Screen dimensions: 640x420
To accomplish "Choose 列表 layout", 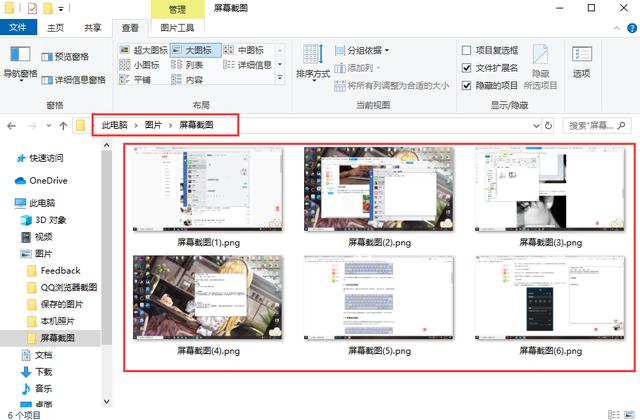I will [x=187, y=65].
